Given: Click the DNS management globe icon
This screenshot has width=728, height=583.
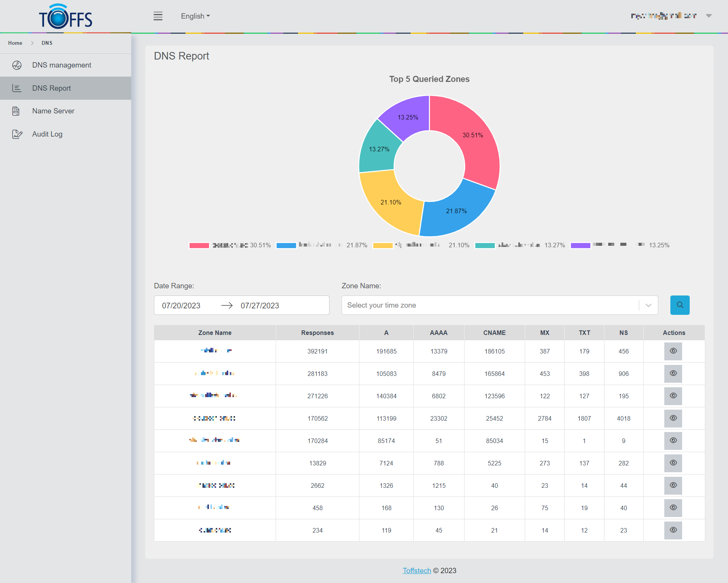Looking at the screenshot, I should (17, 65).
